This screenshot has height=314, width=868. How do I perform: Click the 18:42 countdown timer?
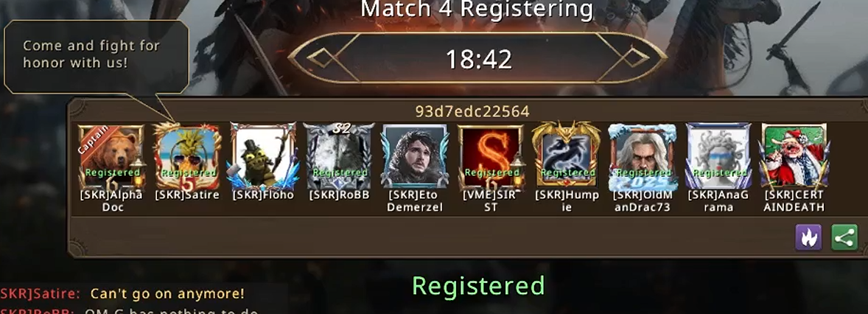(479, 59)
